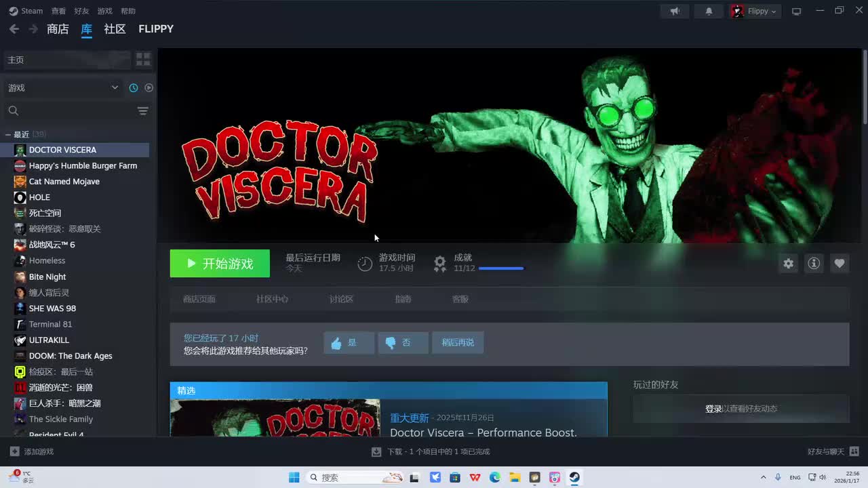Switch to the 商店 tab
Viewport: 868px width, 488px height.
(58, 29)
